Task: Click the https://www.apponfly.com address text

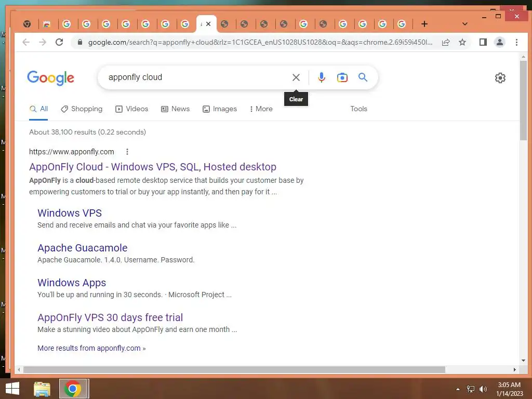Action: (72, 152)
